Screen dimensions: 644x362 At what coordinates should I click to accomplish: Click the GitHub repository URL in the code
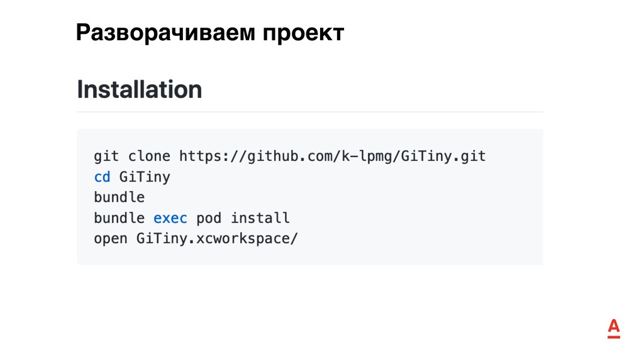332,156
